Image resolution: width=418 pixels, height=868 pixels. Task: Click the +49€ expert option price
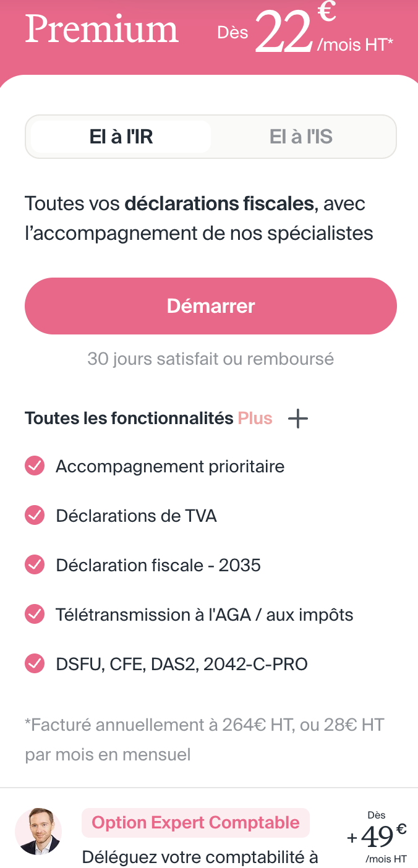coord(377,837)
